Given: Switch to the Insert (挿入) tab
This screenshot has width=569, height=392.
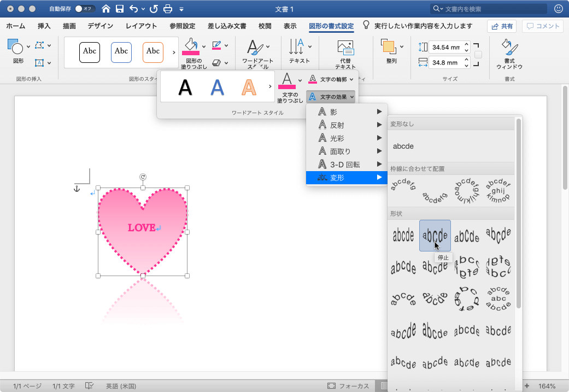Looking at the screenshot, I should click(44, 26).
